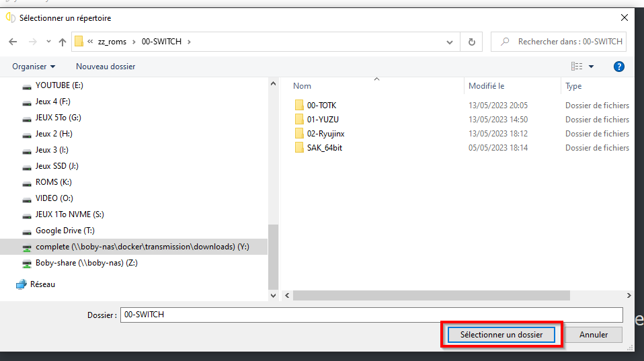Click the Sélectionner un dossier button

click(x=501, y=334)
